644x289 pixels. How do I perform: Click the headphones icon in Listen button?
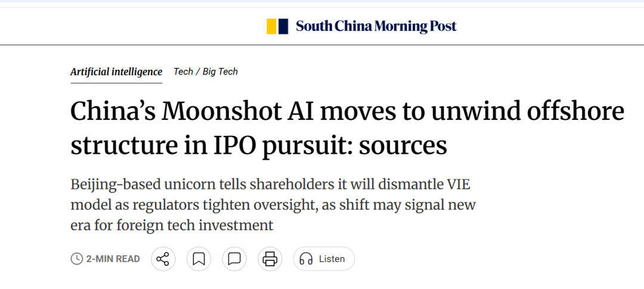306,259
